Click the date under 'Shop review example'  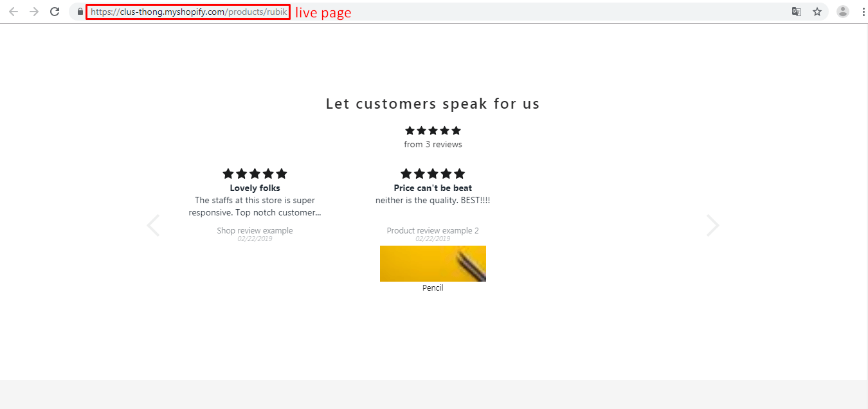255,239
